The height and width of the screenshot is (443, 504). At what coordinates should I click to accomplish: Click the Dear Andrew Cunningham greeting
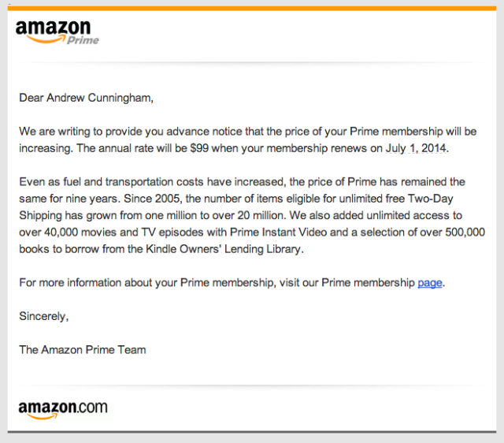coord(86,98)
